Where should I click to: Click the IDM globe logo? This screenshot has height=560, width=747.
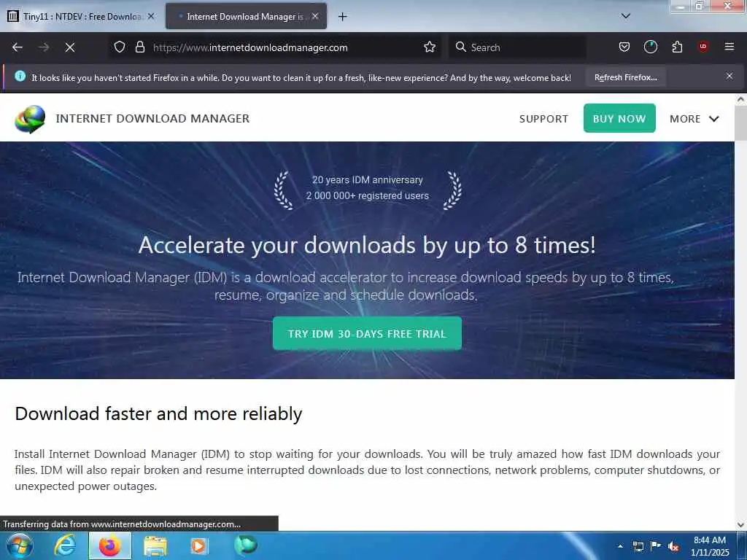click(30, 119)
